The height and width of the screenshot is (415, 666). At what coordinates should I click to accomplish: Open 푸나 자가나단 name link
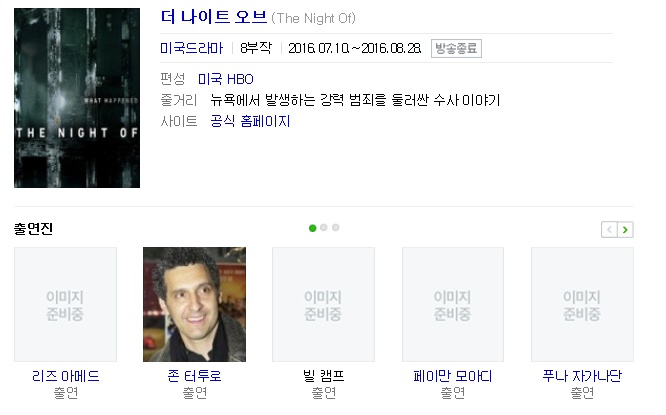click(582, 376)
